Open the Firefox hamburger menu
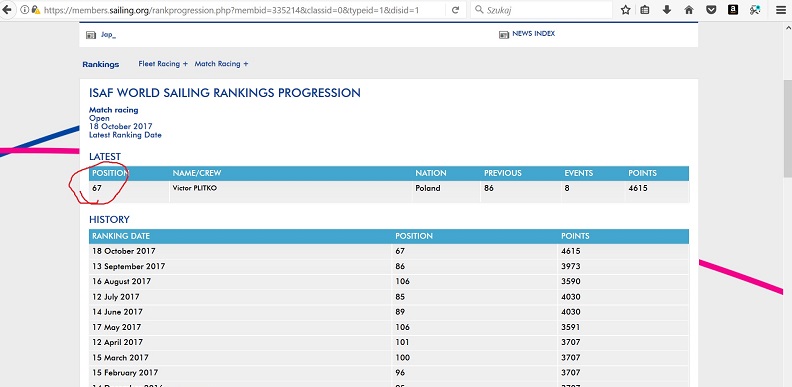This screenshot has width=792, height=387. click(781, 10)
